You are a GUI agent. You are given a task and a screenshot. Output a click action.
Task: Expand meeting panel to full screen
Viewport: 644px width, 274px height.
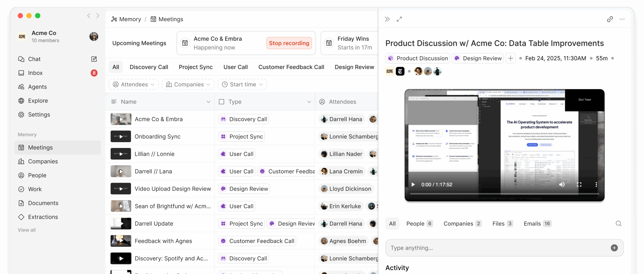[x=399, y=19]
